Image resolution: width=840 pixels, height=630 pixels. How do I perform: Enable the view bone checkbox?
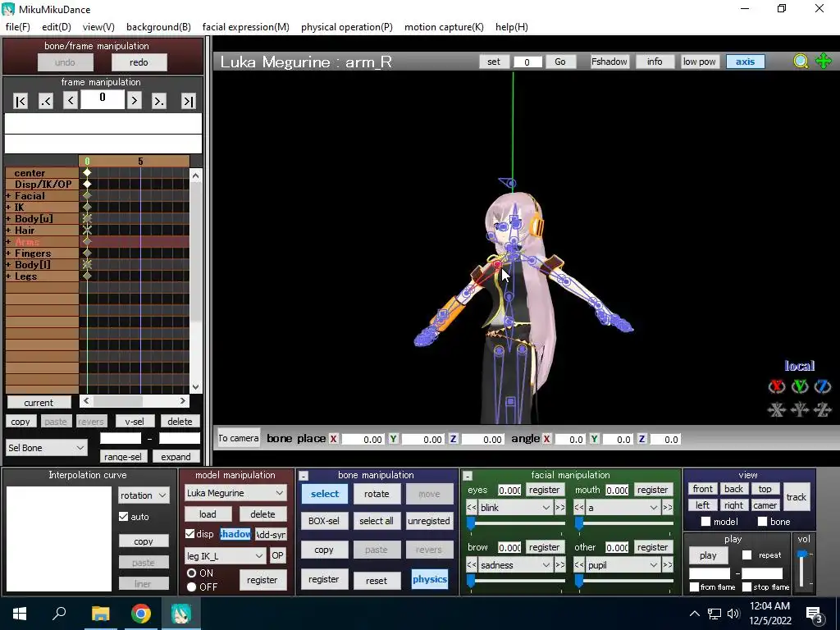(x=762, y=521)
